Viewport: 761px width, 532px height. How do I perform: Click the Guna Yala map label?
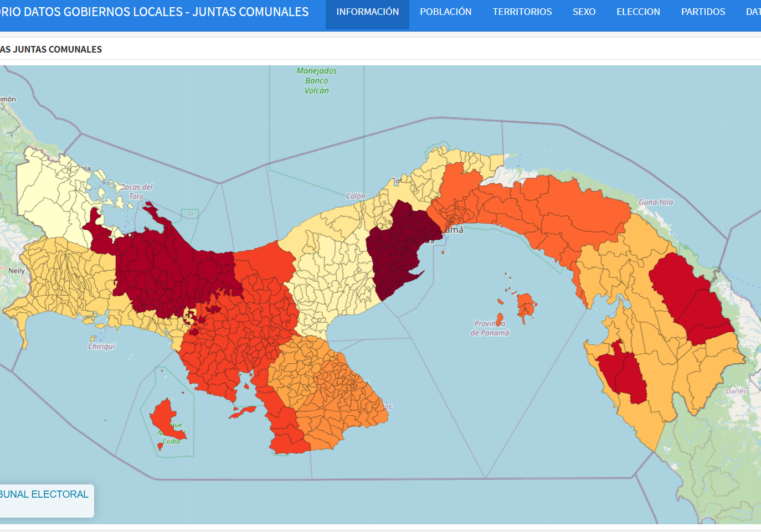point(656,202)
